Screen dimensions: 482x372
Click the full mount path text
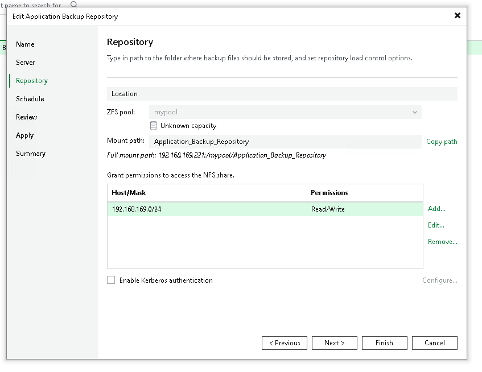pos(216,155)
